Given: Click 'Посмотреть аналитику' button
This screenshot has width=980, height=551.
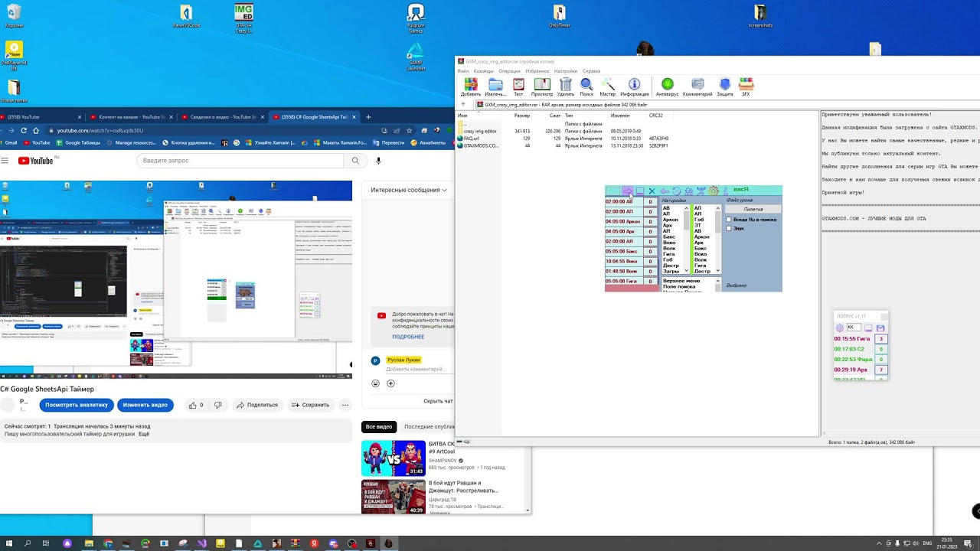Looking at the screenshot, I should 76,405.
